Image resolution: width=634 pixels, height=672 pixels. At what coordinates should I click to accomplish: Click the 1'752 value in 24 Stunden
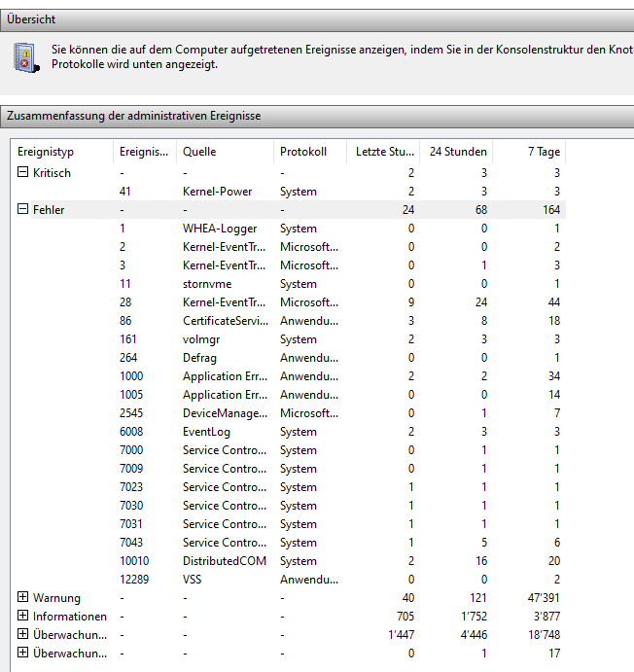click(474, 617)
